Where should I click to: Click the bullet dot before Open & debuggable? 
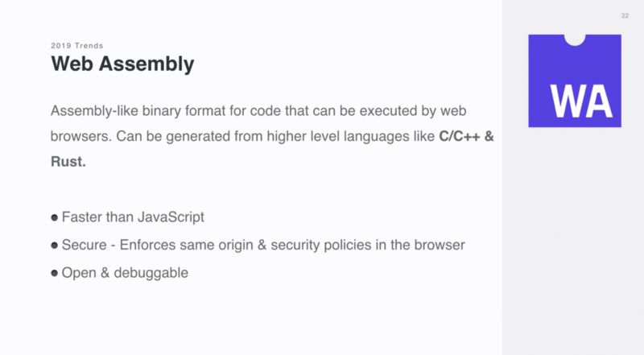coord(55,273)
